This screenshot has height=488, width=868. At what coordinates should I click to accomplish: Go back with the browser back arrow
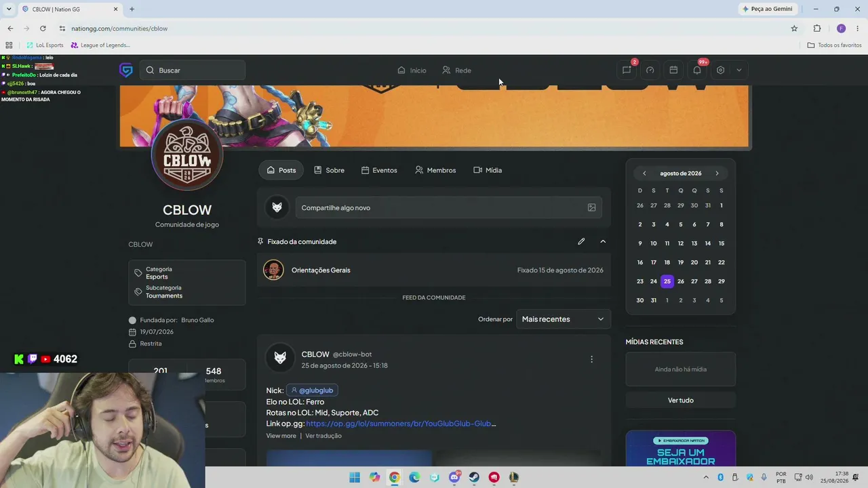pos(10,28)
